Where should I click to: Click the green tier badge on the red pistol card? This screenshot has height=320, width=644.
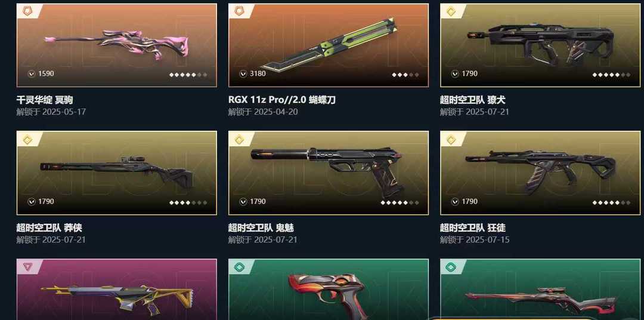point(240,267)
